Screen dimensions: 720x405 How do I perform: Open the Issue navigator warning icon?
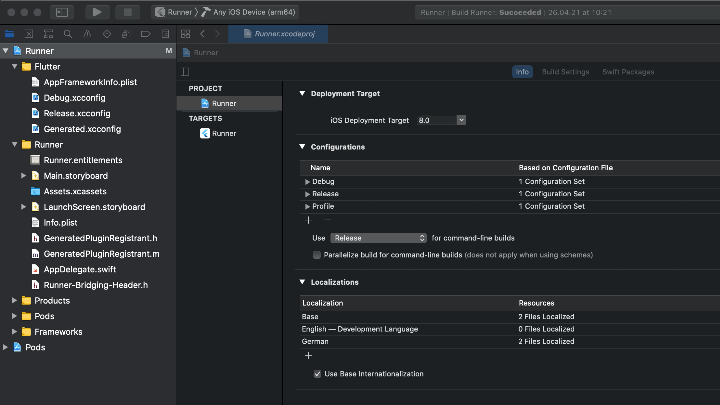[x=87, y=34]
